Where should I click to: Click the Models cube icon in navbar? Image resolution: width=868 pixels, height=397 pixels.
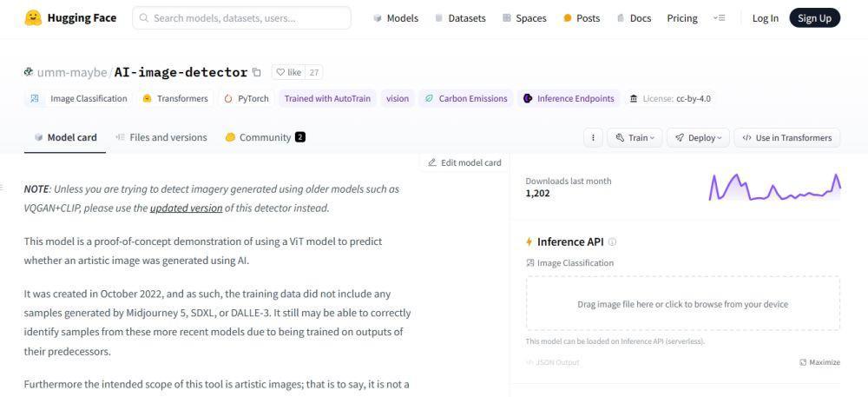tap(378, 18)
